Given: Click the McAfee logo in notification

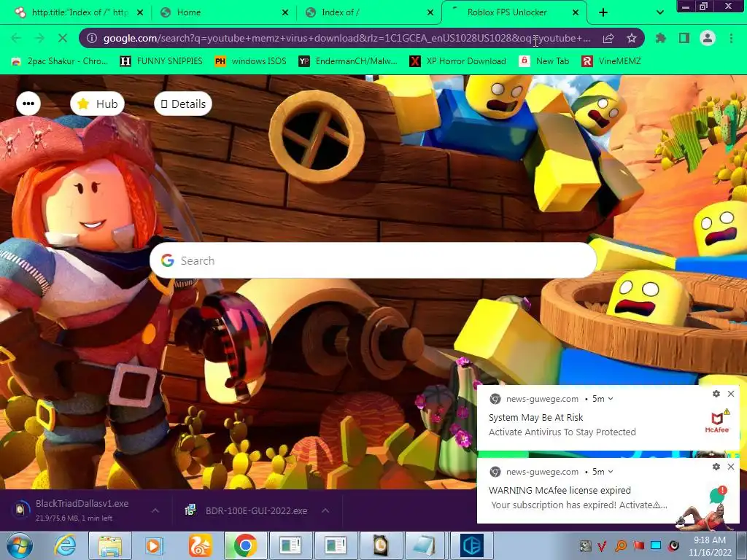Looking at the screenshot, I should pos(718,421).
